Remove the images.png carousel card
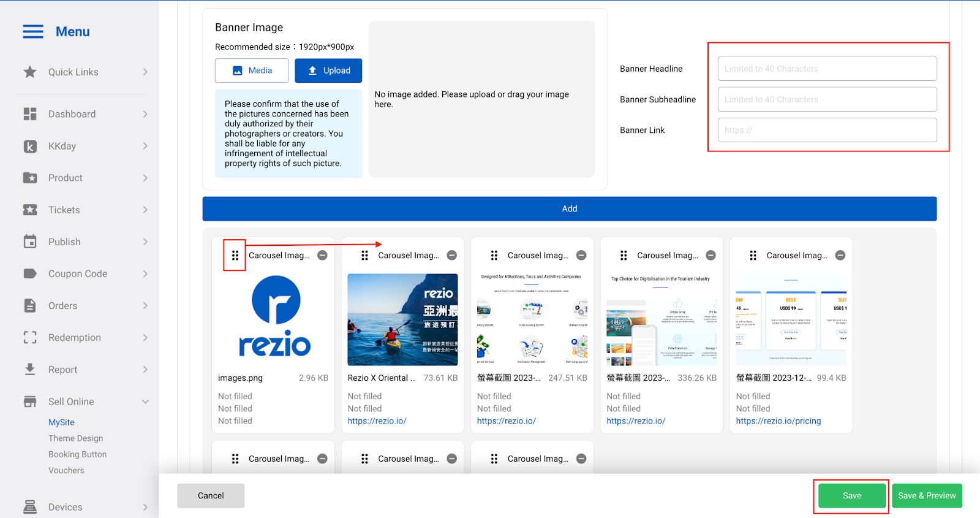980x518 pixels. pyautogui.click(x=322, y=255)
